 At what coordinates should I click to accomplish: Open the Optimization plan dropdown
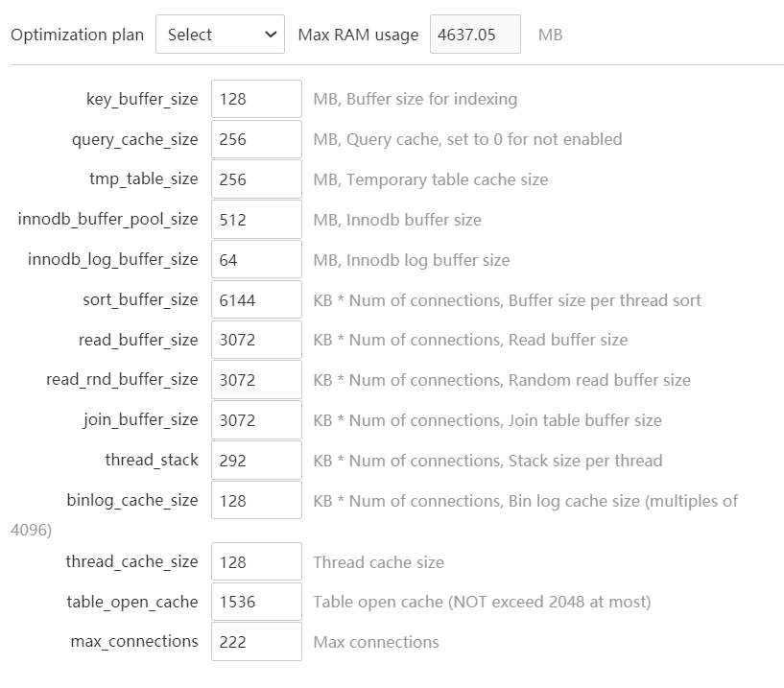[220, 35]
